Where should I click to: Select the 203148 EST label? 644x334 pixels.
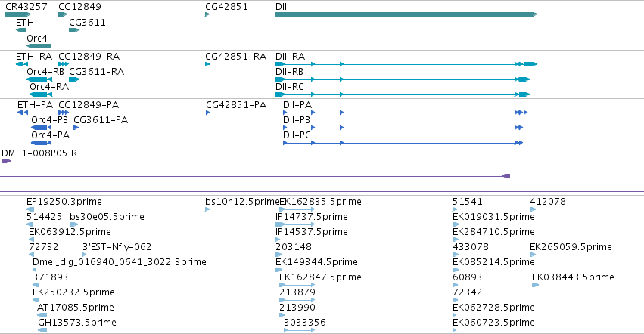click(294, 247)
